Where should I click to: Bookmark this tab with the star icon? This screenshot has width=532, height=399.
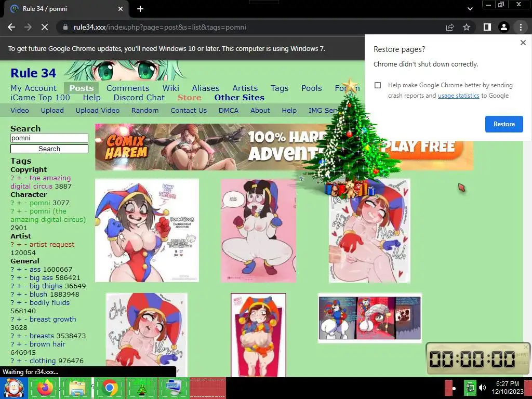(467, 27)
